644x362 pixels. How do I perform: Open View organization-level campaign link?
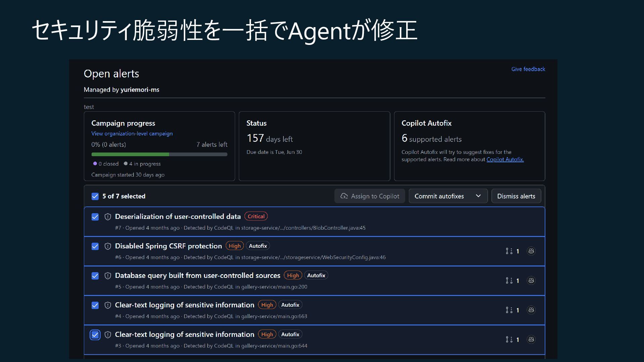coord(132,133)
